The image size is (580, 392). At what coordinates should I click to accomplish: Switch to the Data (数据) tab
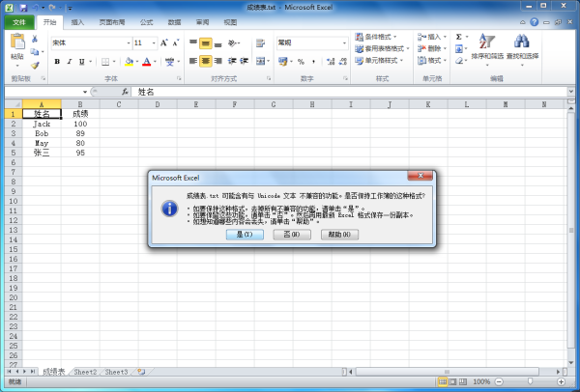coord(175,22)
